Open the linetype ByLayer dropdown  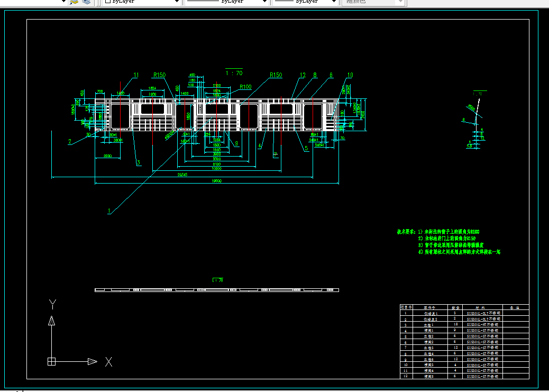(x=226, y=2)
